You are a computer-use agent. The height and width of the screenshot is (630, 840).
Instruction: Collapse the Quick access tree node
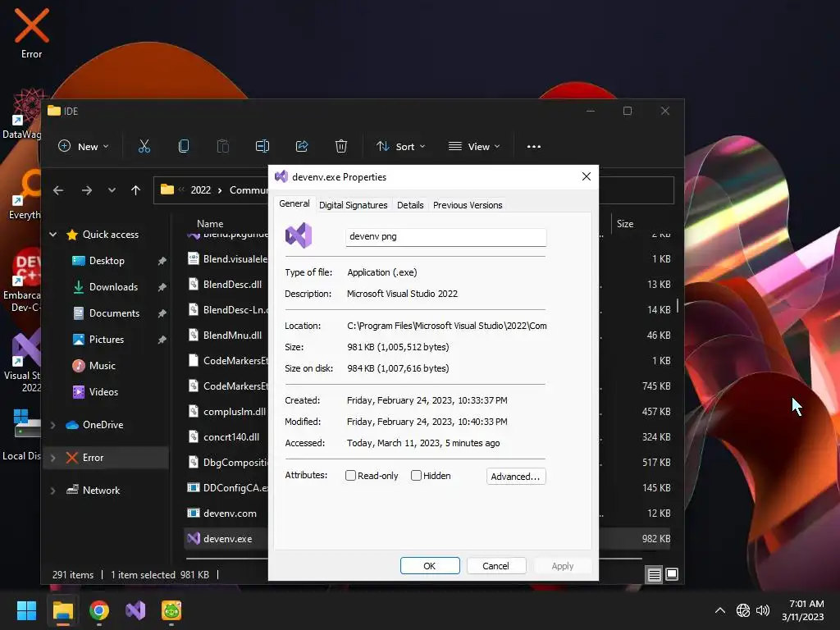[53, 234]
